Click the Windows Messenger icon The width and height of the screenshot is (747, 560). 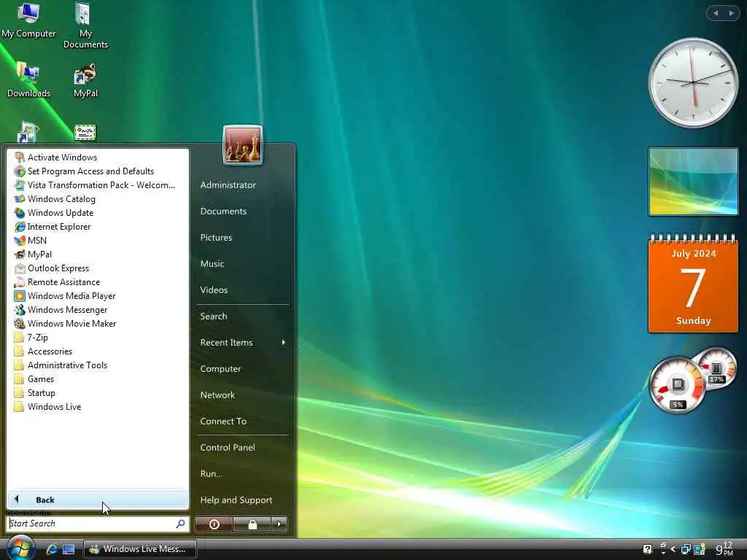[20, 309]
